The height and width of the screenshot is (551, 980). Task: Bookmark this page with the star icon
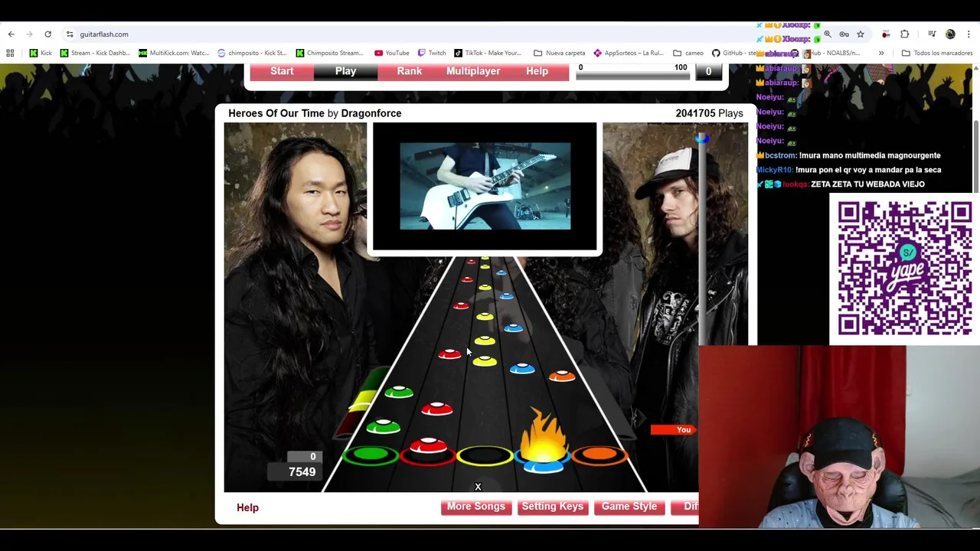pyautogui.click(x=861, y=34)
